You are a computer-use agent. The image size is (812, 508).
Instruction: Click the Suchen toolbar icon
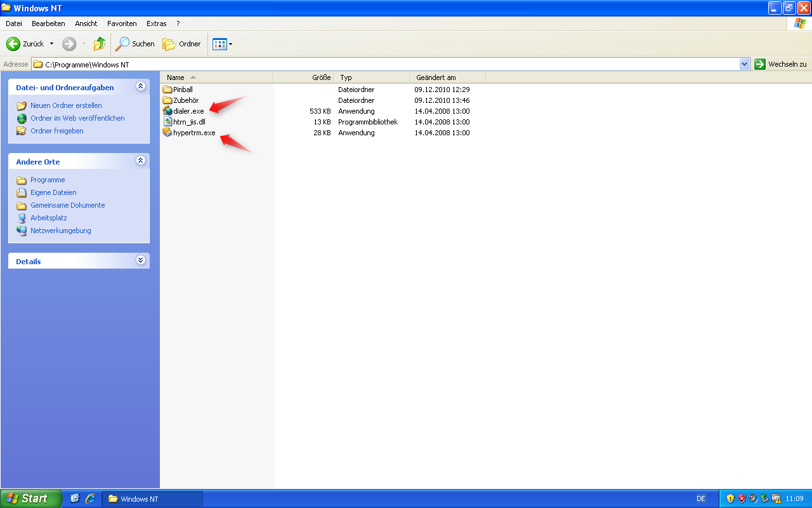click(x=134, y=43)
